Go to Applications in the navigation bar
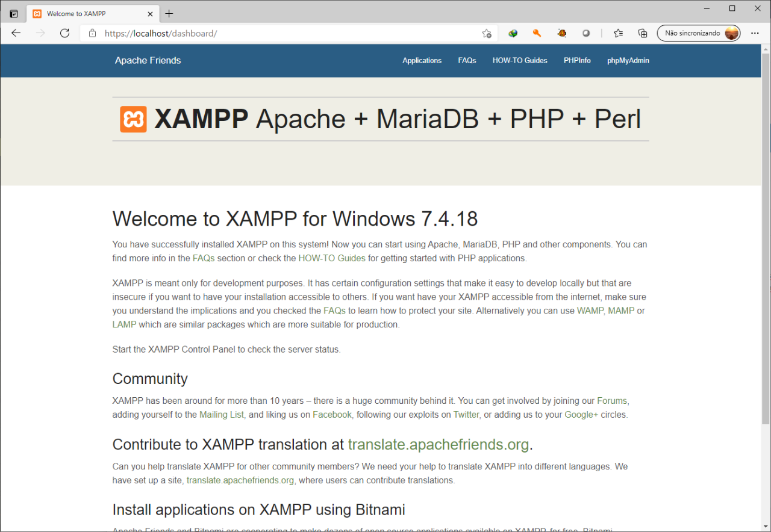 point(422,60)
